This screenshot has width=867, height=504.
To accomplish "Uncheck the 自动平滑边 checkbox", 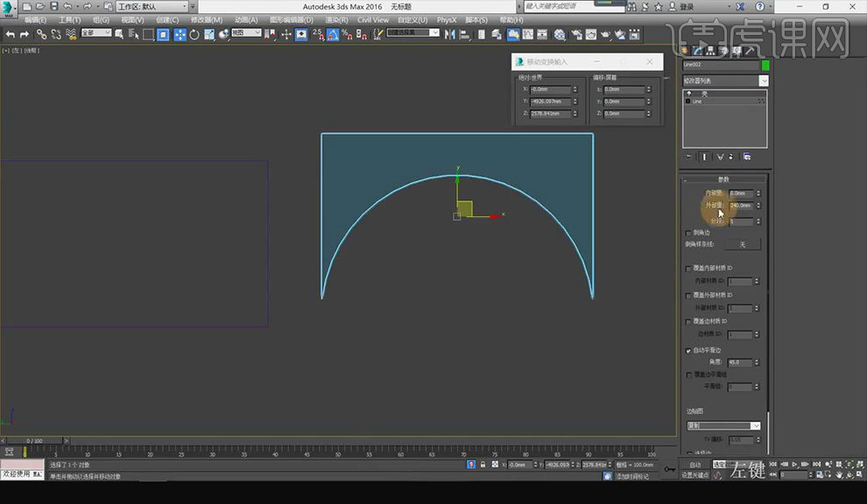I will 688,350.
